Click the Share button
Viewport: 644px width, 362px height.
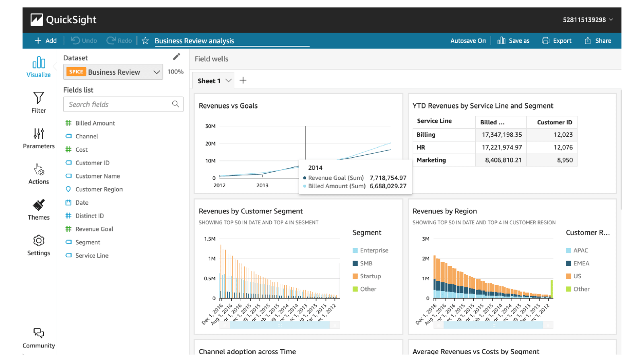click(598, 41)
